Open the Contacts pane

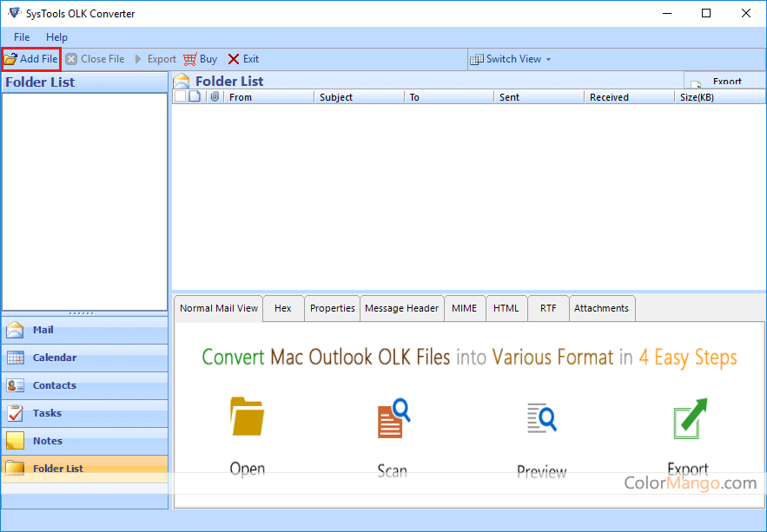click(x=84, y=385)
